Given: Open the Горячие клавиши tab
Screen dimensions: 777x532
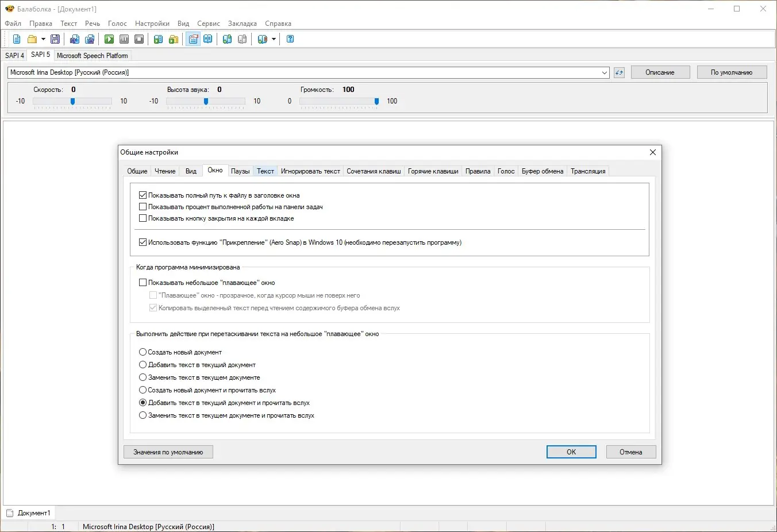Looking at the screenshot, I should [x=433, y=171].
